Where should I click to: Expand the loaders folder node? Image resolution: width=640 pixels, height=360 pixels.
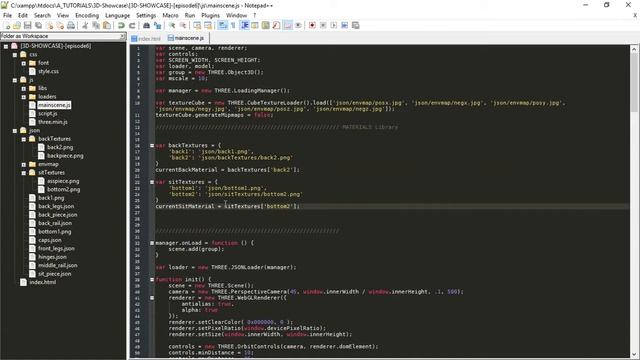(24, 97)
